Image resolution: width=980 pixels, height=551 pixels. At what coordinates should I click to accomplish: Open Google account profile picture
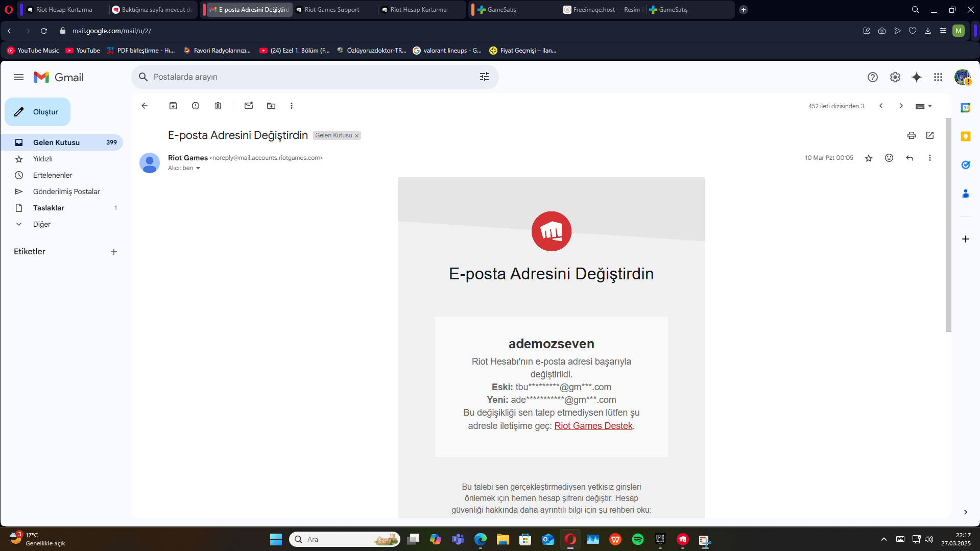pos(963,77)
